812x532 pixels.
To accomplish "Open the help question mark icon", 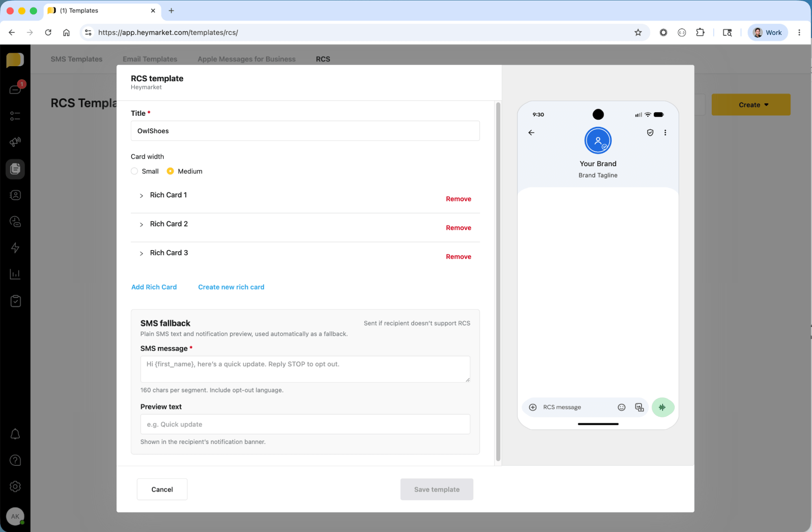I will pos(15,460).
